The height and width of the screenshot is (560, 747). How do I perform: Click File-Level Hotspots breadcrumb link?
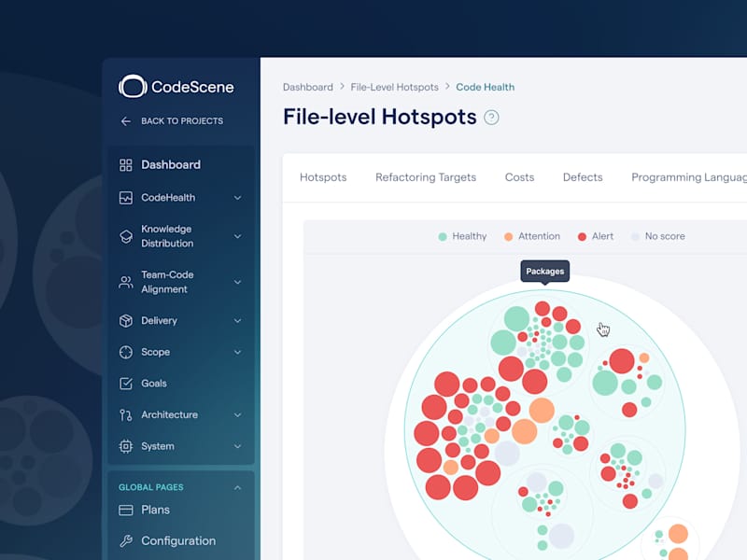(x=394, y=87)
